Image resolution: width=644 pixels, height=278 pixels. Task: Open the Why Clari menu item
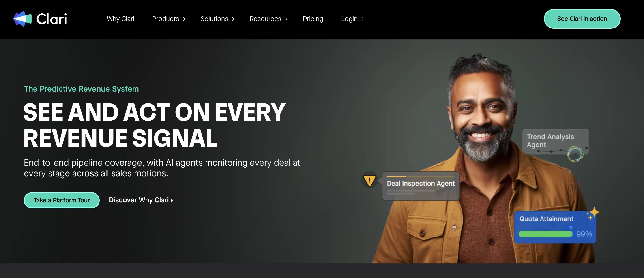tap(120, 19)
